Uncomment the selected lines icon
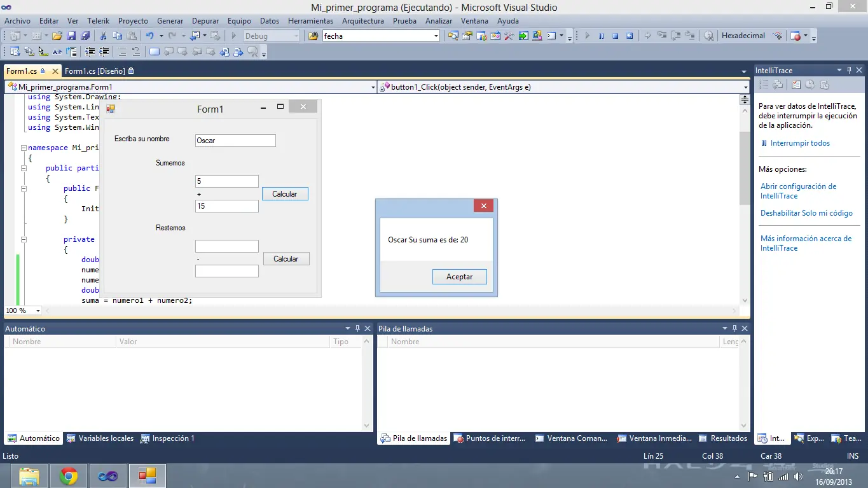Screen dimensions: 868x488 pos(136,52)
